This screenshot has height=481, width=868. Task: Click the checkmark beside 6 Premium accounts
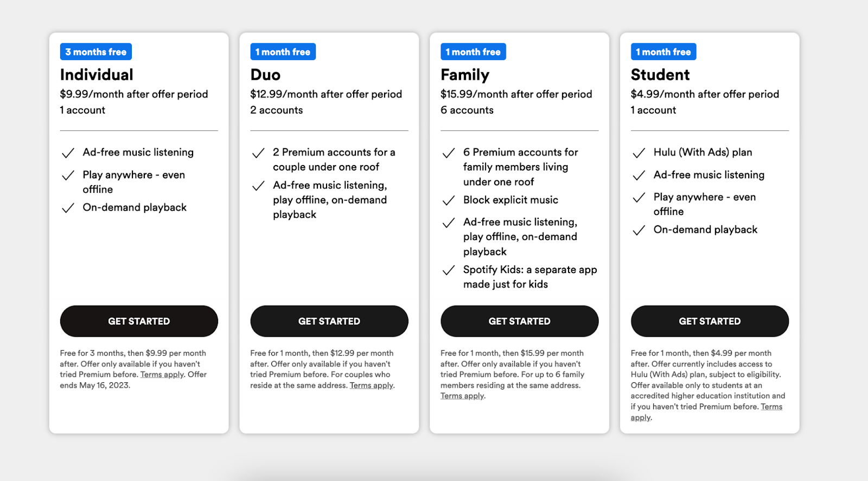(x=449, y=153)
